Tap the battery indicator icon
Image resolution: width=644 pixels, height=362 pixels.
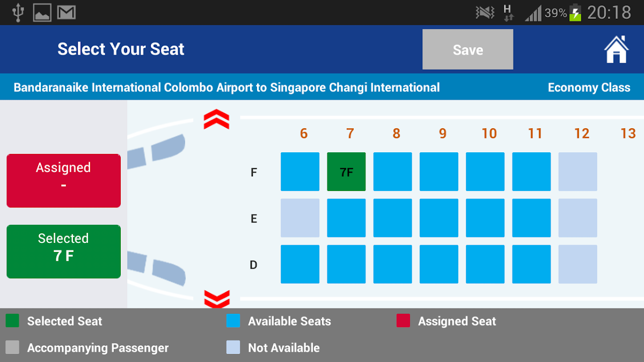click(x=575, y=12)
